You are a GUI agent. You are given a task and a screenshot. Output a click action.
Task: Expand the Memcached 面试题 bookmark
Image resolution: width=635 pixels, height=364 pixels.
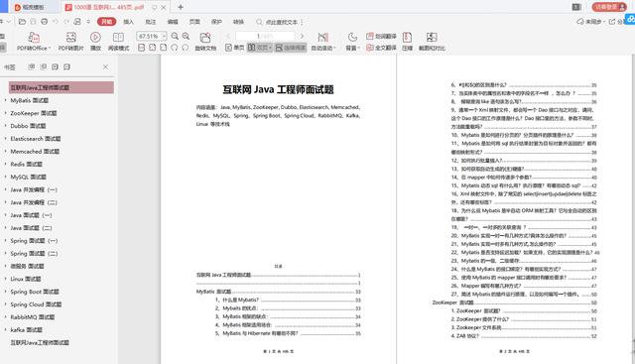5,152
